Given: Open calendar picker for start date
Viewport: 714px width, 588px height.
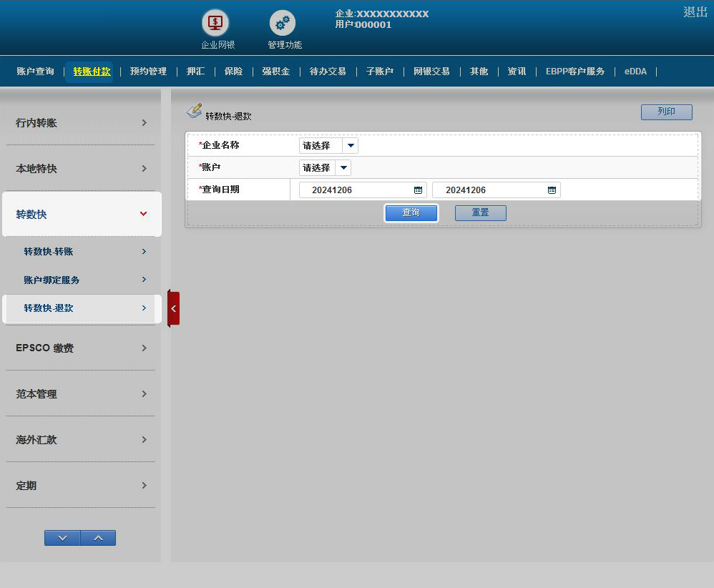Looking at the screenshot, I should click(418, 190).
